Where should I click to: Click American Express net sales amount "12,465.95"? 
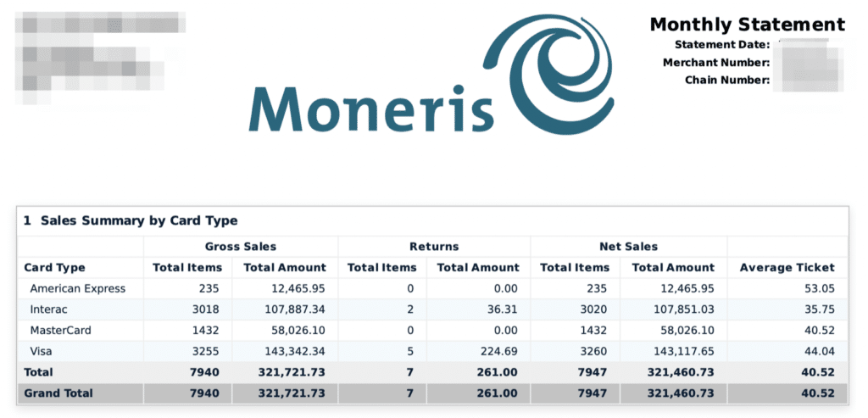[687, 288]
